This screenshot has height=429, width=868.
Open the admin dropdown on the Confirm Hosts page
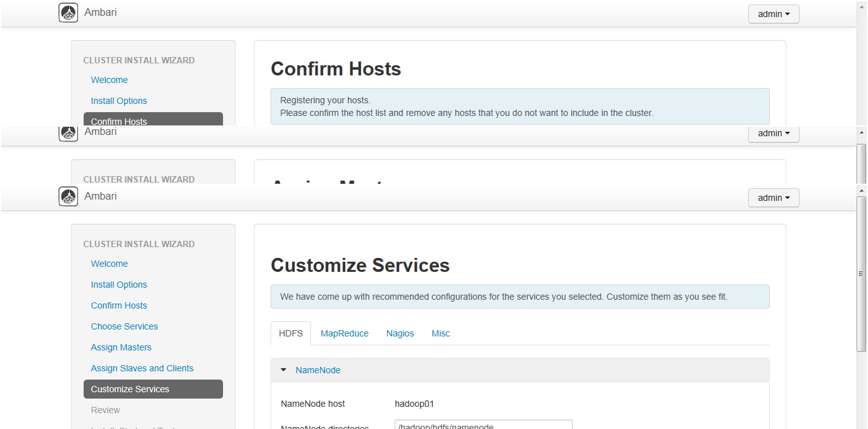(774, 14)
